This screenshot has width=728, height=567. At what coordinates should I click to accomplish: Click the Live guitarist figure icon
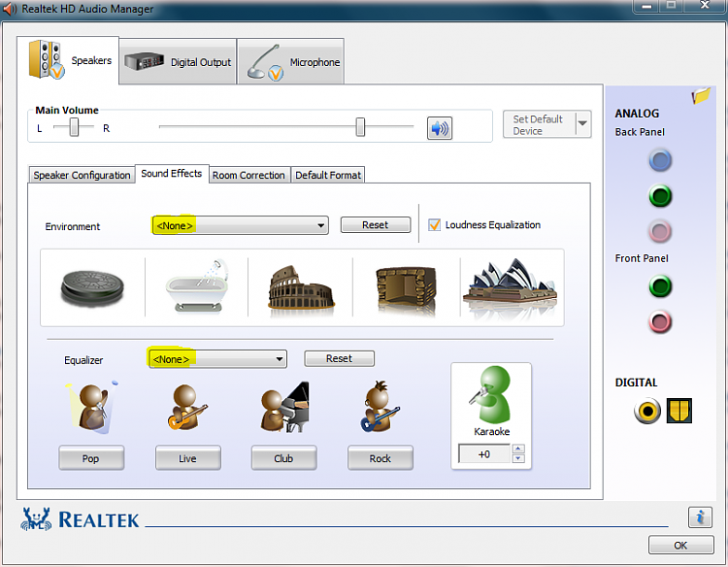pyautogui.click(x=187, y=407)
